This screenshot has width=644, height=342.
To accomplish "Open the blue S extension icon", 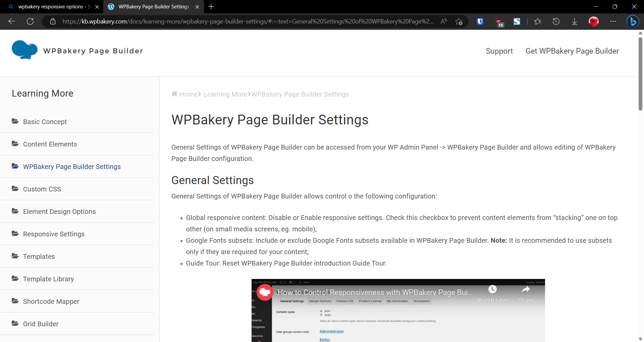I will (x=517, y=21).
